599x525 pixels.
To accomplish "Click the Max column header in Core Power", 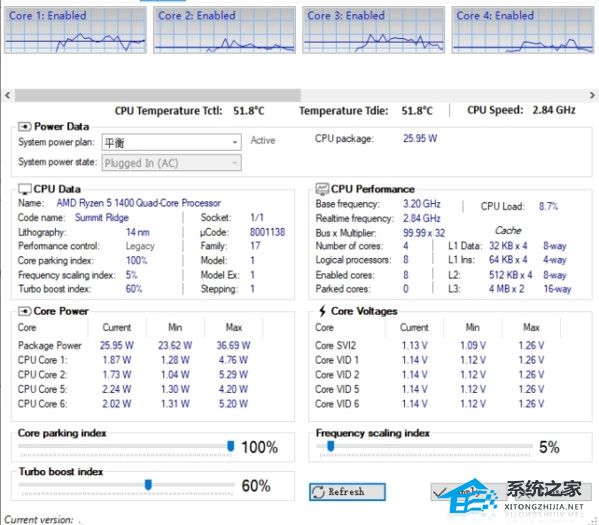I will (x=234, y=327).
